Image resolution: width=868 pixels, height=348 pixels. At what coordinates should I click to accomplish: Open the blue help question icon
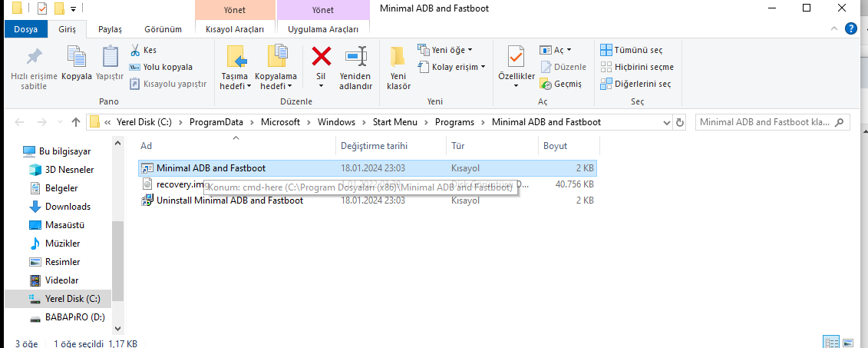coord(851,29)
